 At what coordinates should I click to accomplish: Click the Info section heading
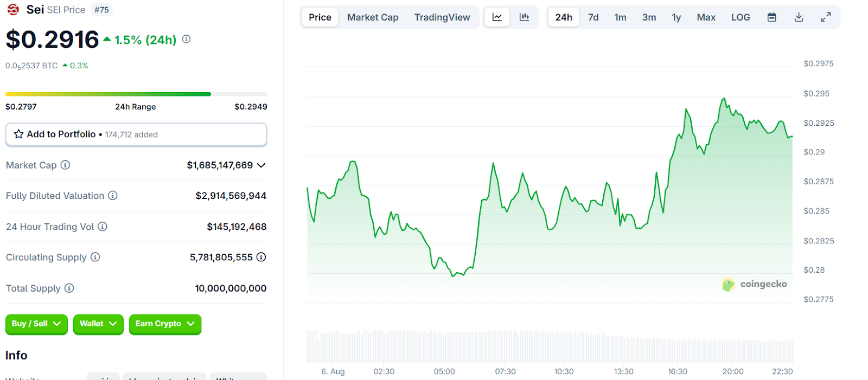[x=16, y=355]
